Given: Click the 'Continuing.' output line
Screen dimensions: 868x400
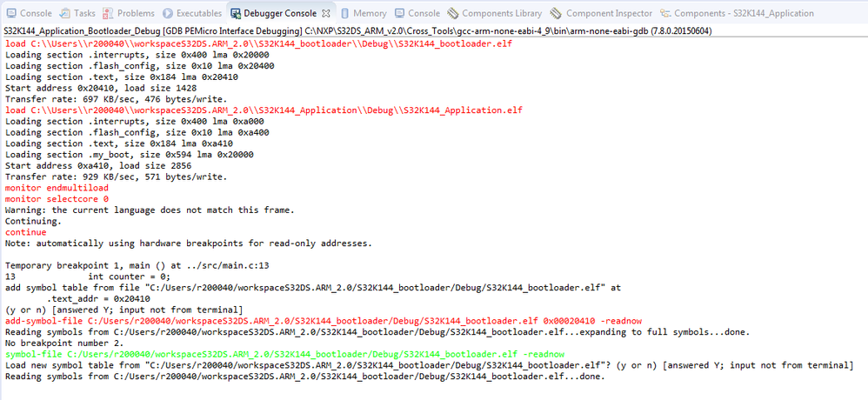Looking at the screenshot, I should click(33, 221).
